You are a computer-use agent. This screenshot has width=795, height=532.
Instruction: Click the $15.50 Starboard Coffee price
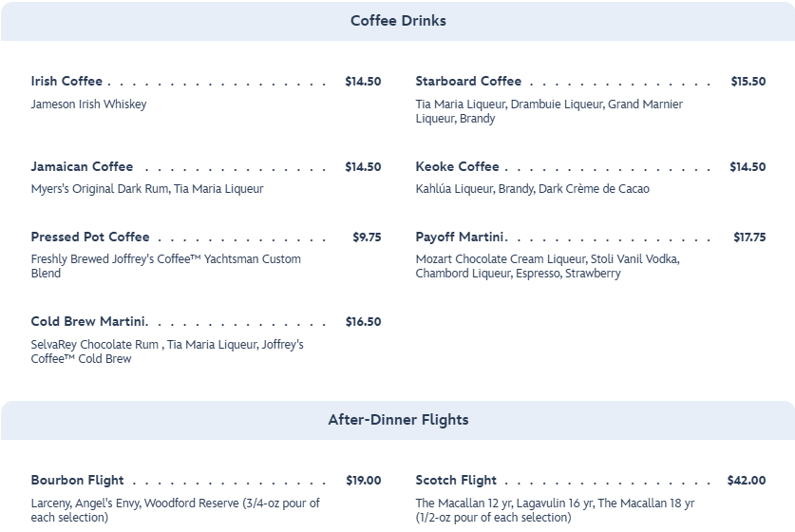click(748, 82)
